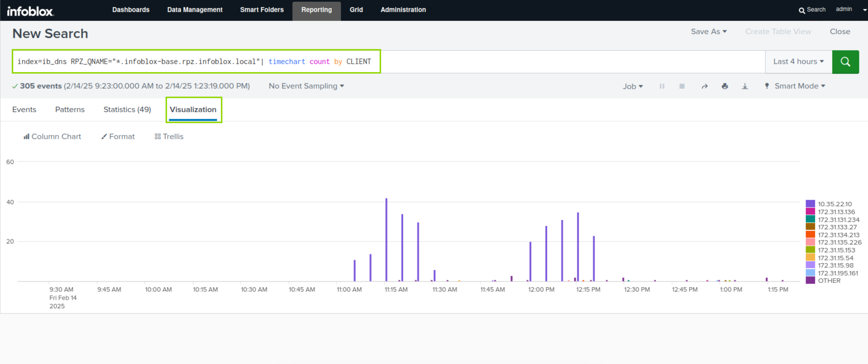Expand the Smart Mode dropdown
Screen dimensions: 868x364
(x=799, y=86)
